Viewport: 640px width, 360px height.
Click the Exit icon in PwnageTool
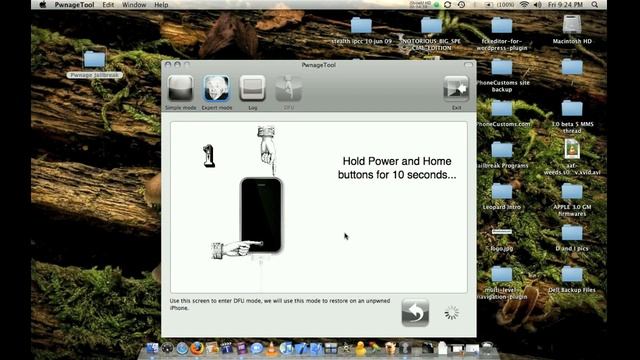456,89
